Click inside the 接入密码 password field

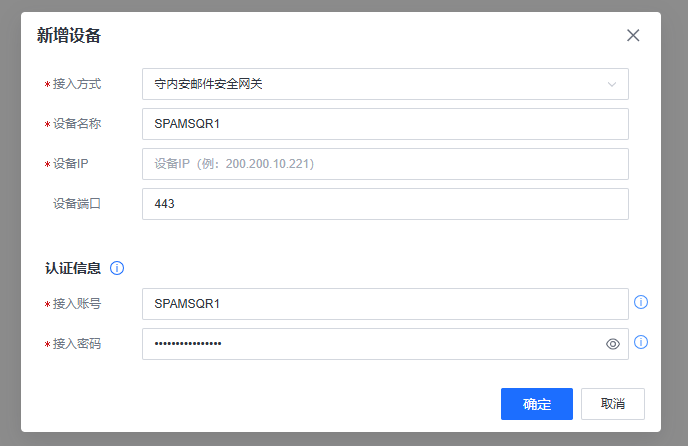[370, 344]
